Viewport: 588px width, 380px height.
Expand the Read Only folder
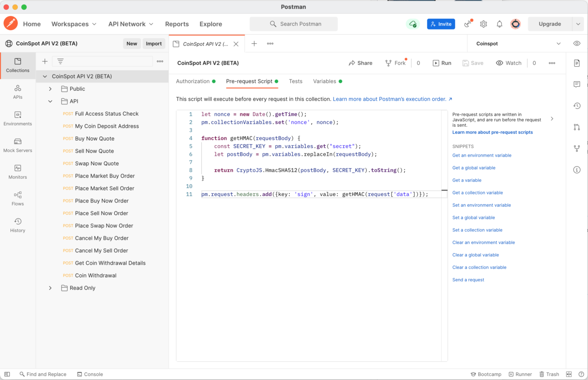point(50,288)
